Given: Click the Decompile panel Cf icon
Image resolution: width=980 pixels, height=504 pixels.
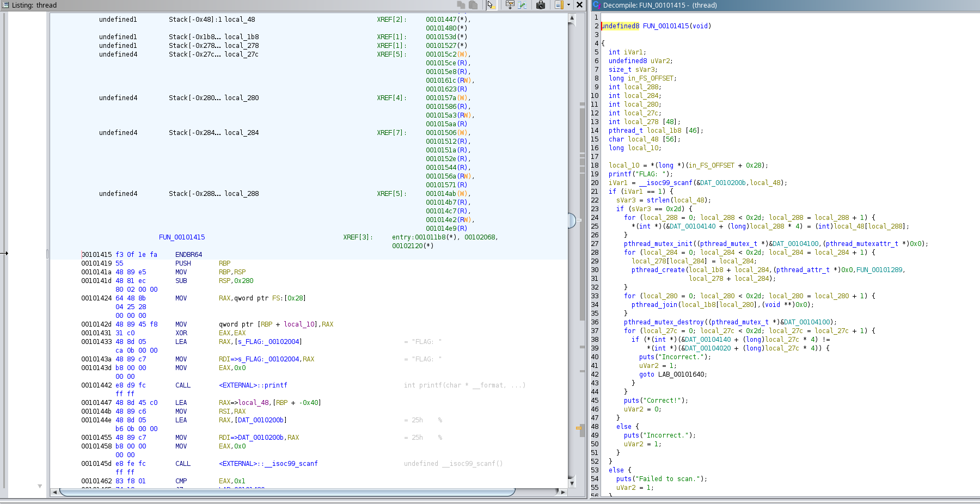Looking at the screenshot, I should point(596,5).
